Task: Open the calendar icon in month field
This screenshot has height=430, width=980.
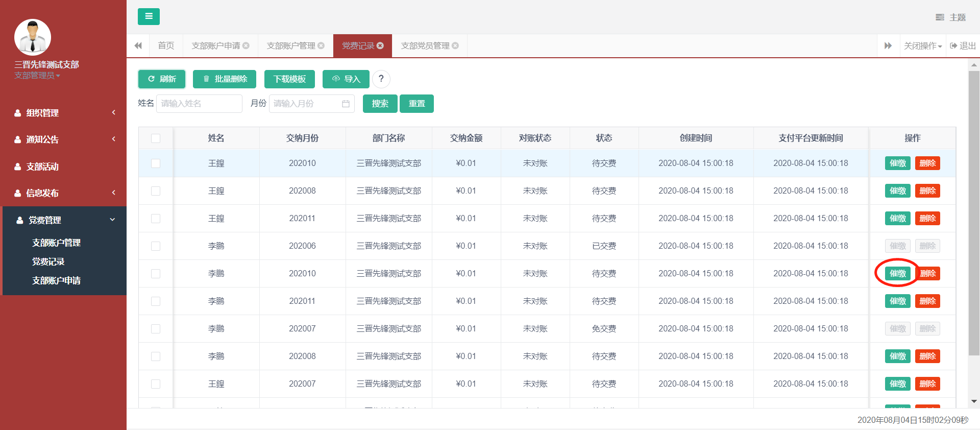Action: click(346, 104)
